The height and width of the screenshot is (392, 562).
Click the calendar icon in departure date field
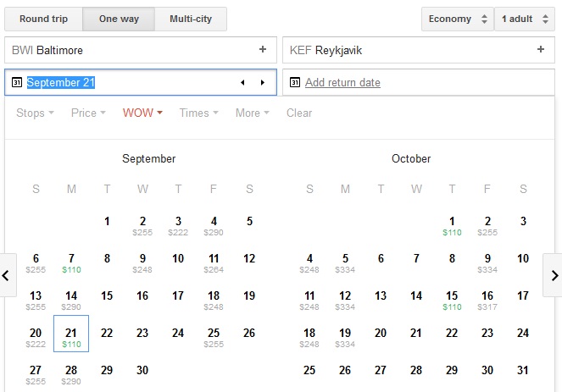tap(17, 82)
